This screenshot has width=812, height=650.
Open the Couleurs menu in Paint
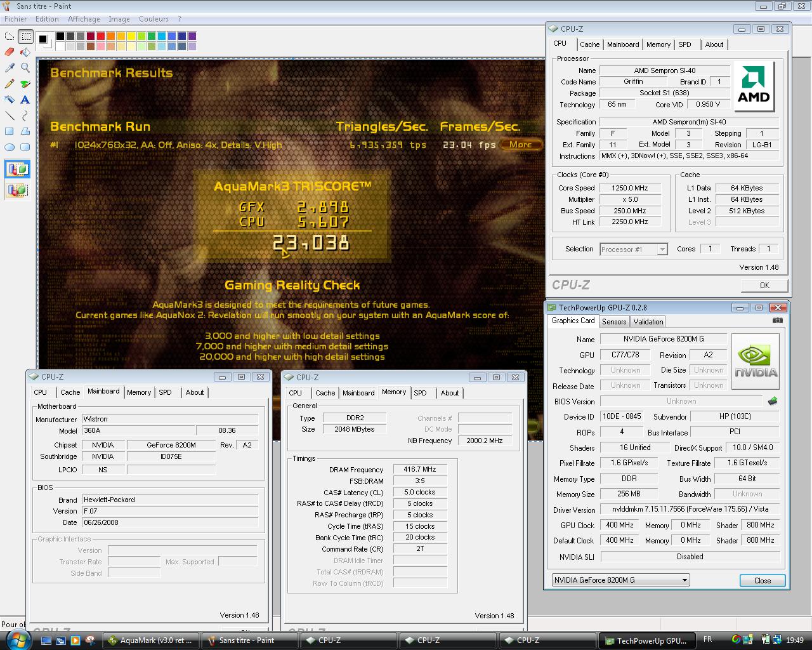click(154, 19)
